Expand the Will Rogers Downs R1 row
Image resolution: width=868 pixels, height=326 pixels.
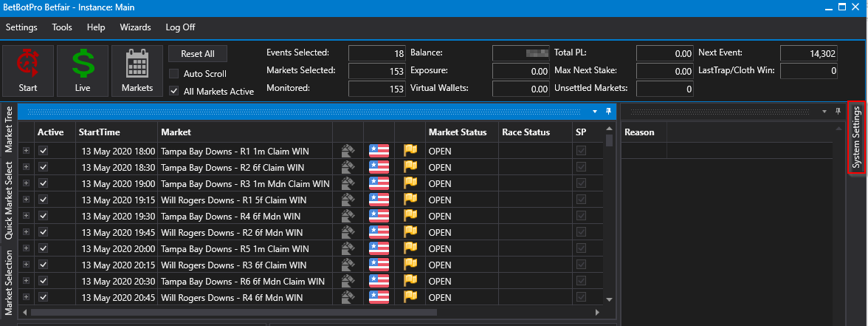[26, 200]
